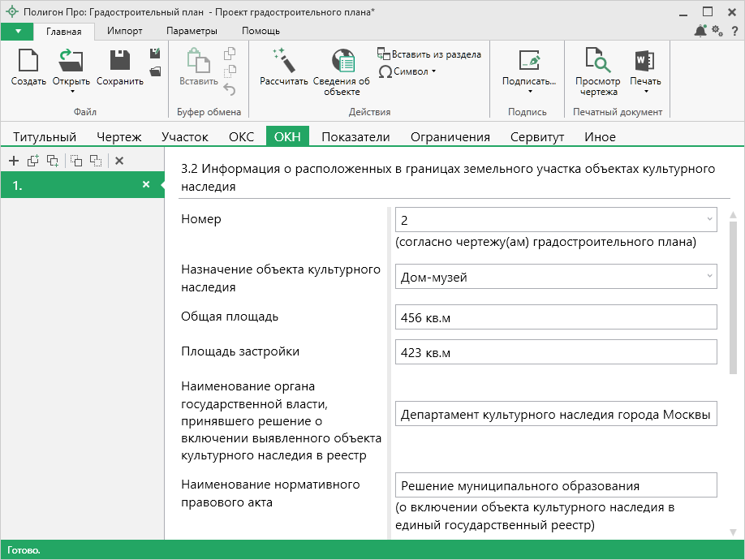Viewport: 745px width, 560px height.
Task: Click the Сохранить floppy disk icon
Action: (x=120, y=62)
